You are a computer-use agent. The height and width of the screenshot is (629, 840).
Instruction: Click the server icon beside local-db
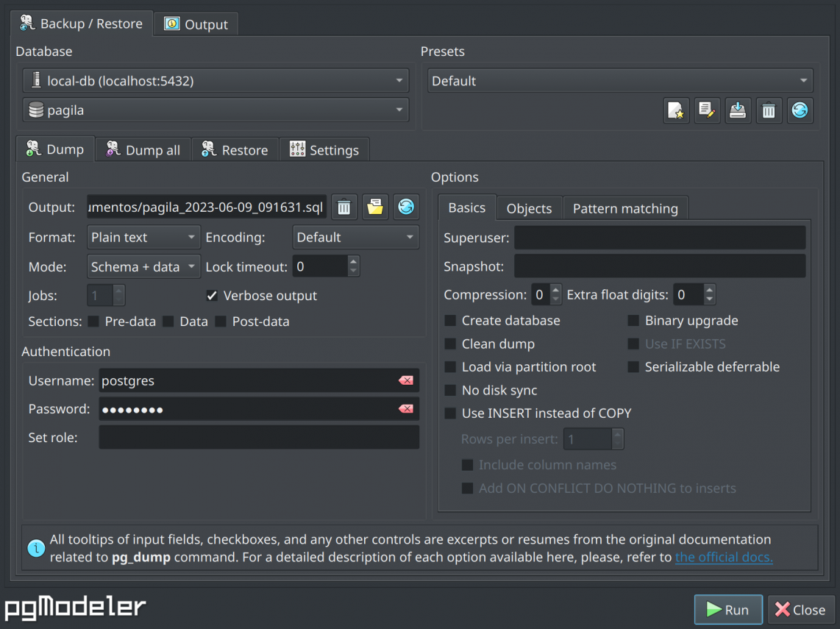click(36, 80)
